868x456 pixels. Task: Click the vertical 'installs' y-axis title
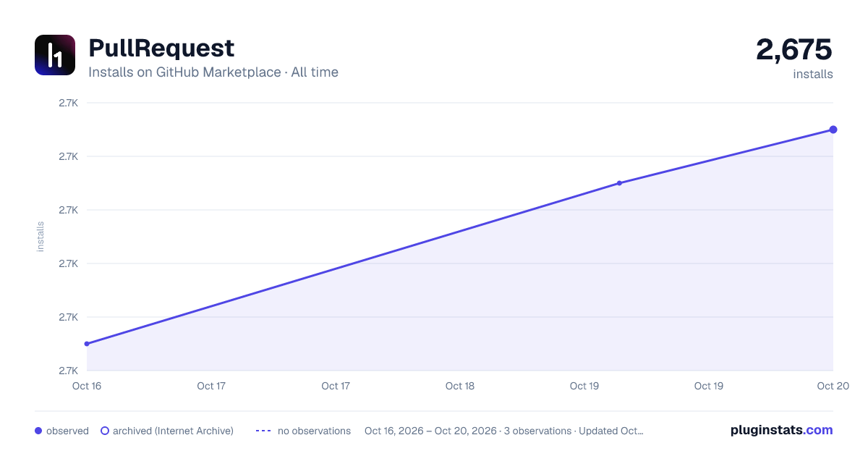click(x=41, y=237)
